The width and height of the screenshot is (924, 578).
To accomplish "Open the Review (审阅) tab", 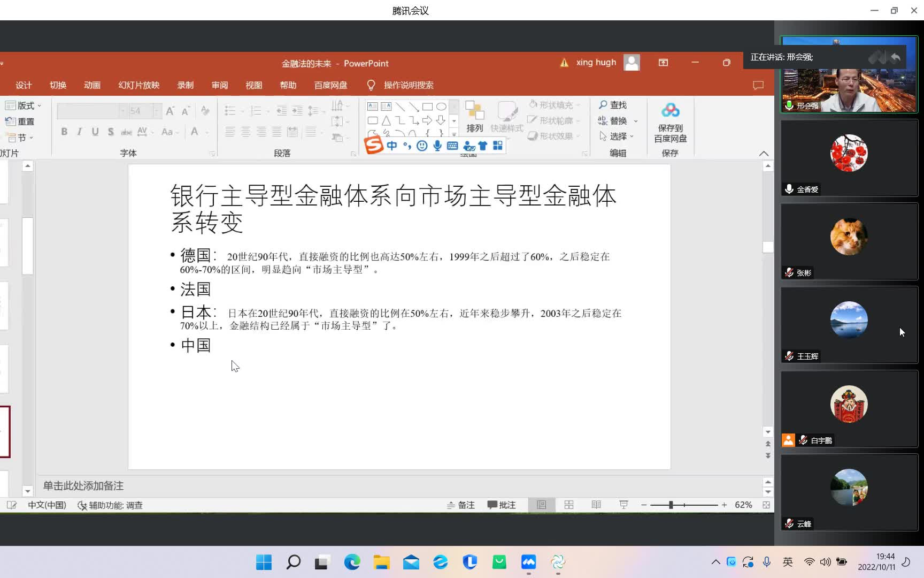I will click(220, 85).
